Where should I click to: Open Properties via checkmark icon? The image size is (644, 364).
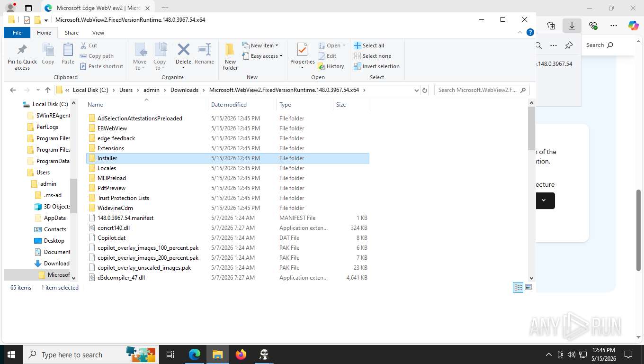pyautogui.click(x=302, y=49)
